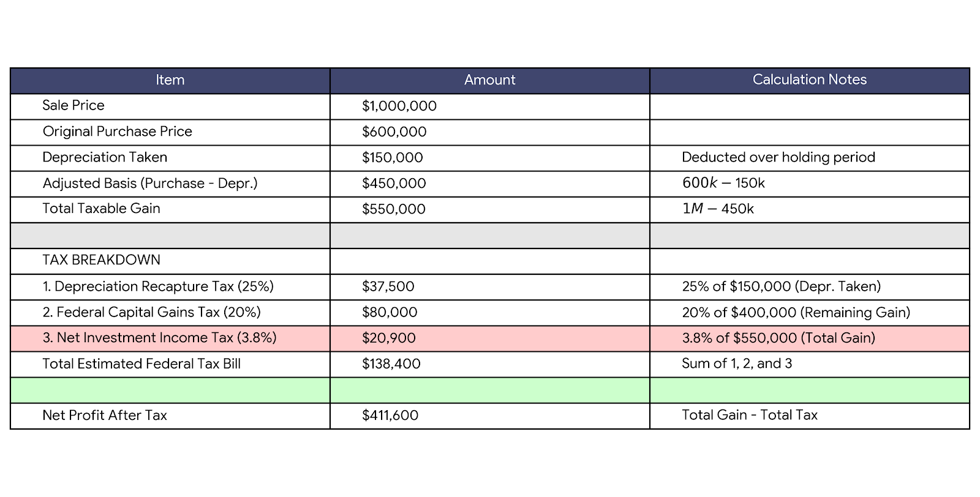
Task: Select the Sale Price label cell
Action: (73, 106)
